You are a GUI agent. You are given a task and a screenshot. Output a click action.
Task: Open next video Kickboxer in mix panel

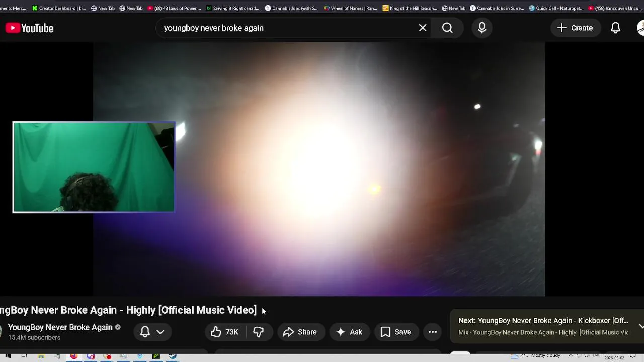click(x=543, y=321)
